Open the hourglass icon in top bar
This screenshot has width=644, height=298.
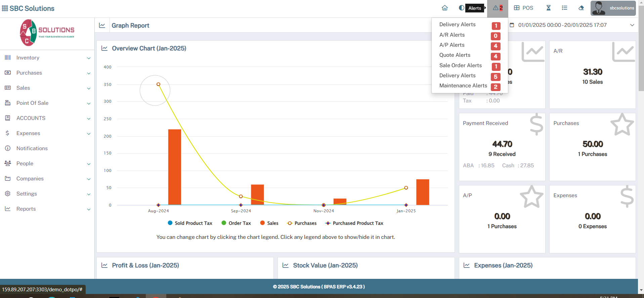[548, 8]
